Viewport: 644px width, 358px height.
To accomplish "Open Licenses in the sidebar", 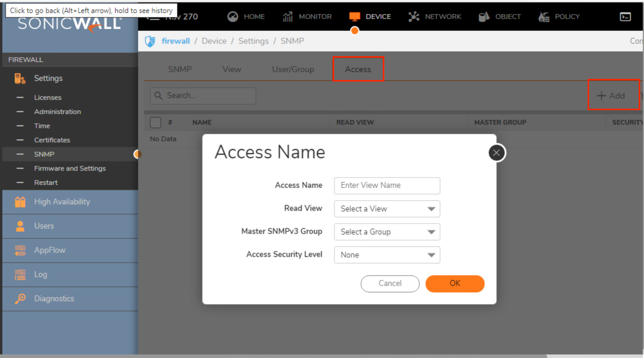I will (48, 97).
